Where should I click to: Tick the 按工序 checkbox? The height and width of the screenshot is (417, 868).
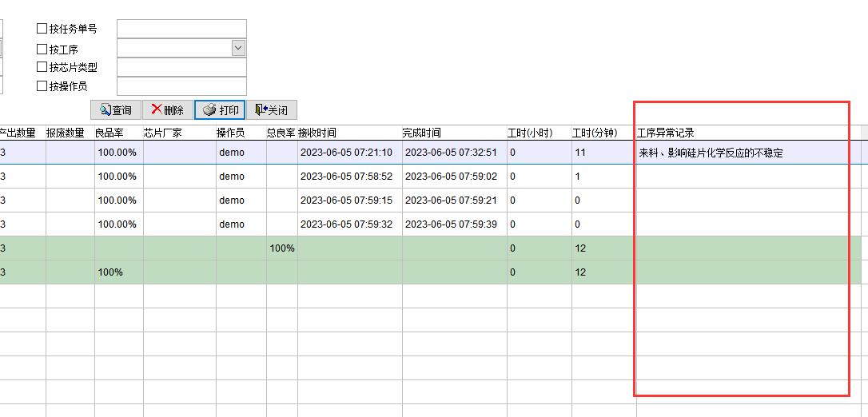coord(42,50)
